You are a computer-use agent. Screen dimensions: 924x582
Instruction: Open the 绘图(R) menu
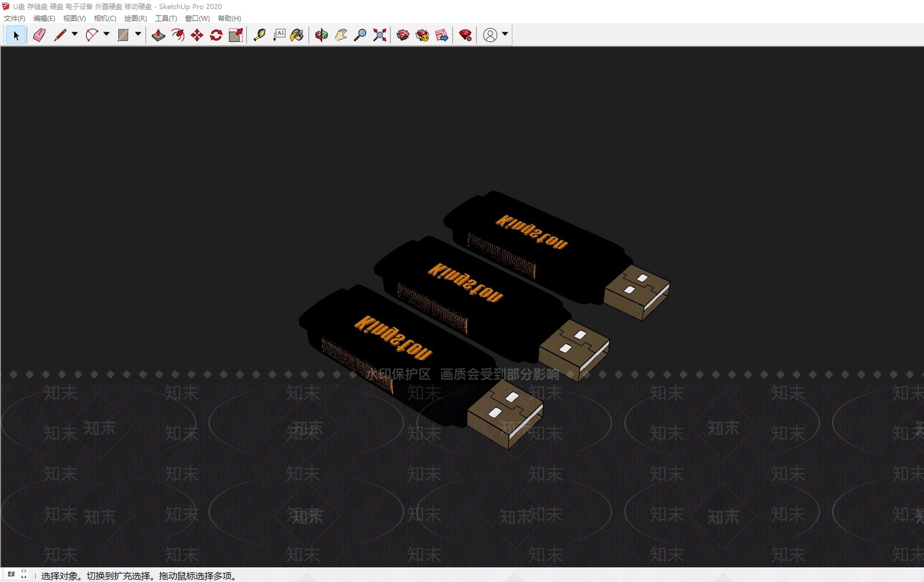point(136,18)
